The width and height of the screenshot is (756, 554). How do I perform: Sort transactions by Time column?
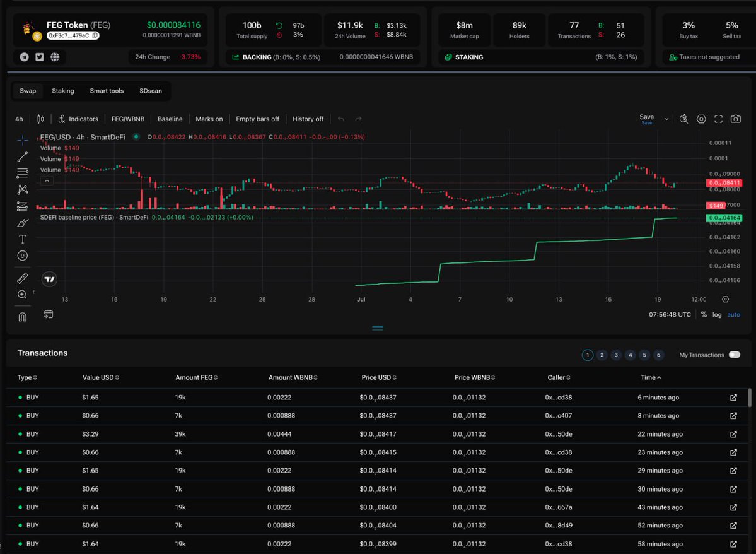click(x=651, y=377)
